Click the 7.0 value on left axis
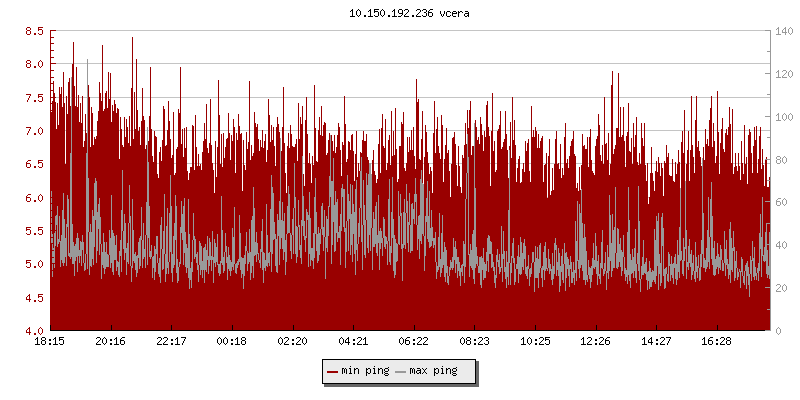 tap(34, 131)
